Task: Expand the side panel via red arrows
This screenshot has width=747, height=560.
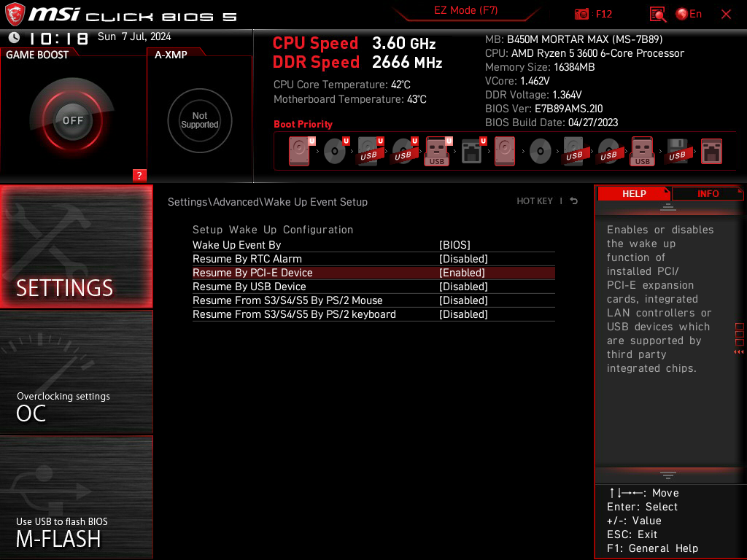Action: 739,352
